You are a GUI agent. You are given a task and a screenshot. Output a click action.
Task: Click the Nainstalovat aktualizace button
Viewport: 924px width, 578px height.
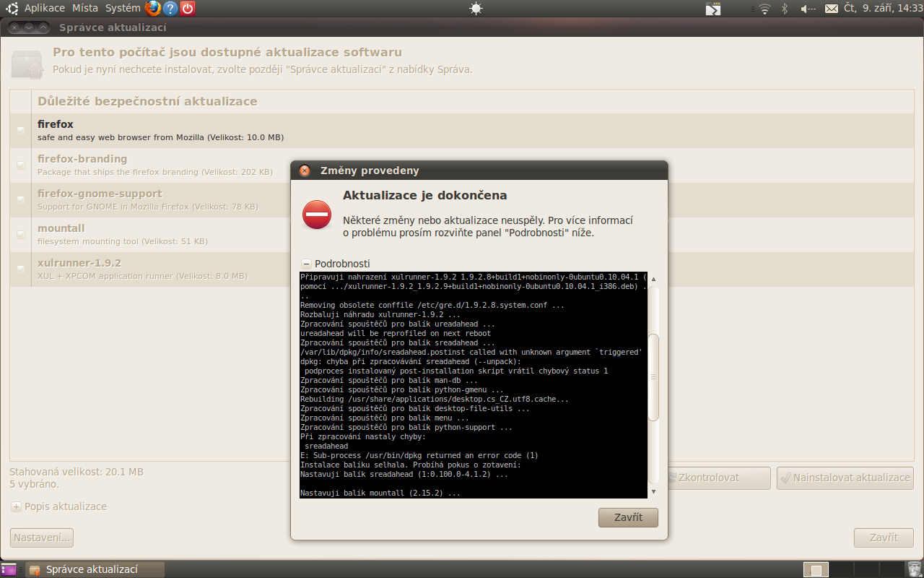(845, 478)
